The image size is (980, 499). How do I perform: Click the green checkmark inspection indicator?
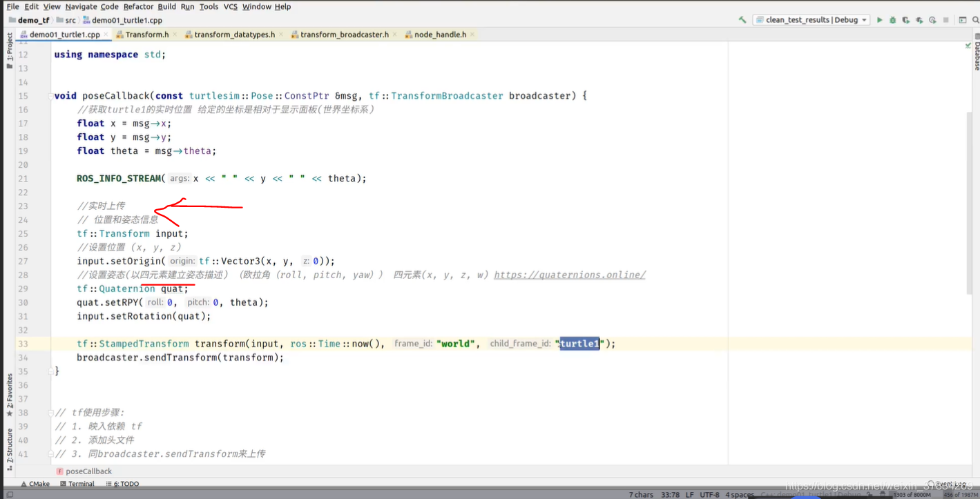[967, 45]
